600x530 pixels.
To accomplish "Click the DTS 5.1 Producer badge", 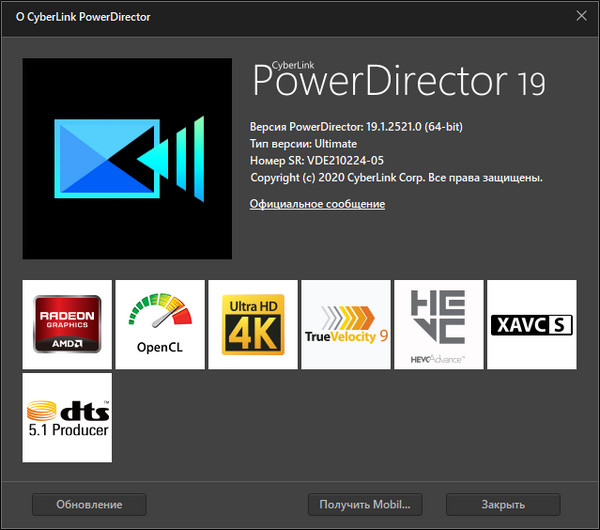I will [67, 417].
